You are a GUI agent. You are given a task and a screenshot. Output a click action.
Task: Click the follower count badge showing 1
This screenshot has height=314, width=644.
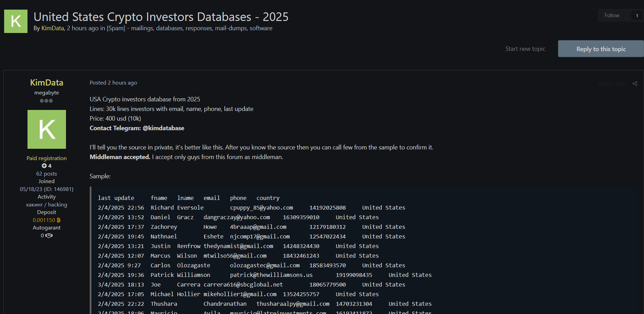(637, 15)
